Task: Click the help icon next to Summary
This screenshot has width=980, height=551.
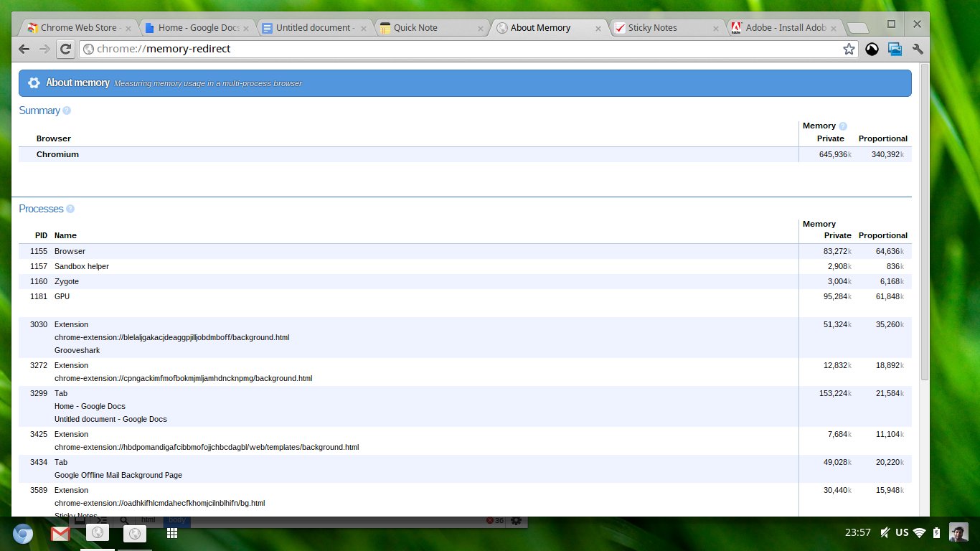Action: [x=67, y=110]
